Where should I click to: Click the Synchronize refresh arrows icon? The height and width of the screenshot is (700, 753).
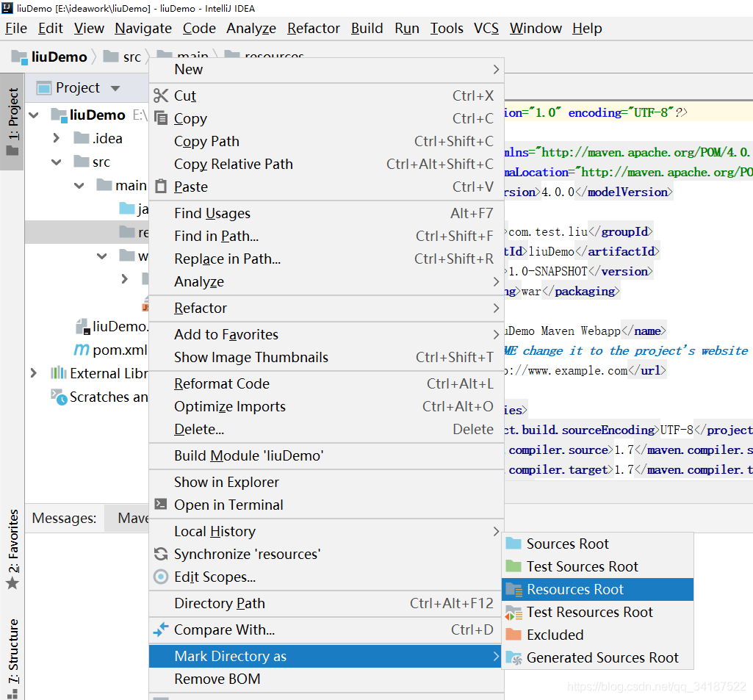(161, 554)
